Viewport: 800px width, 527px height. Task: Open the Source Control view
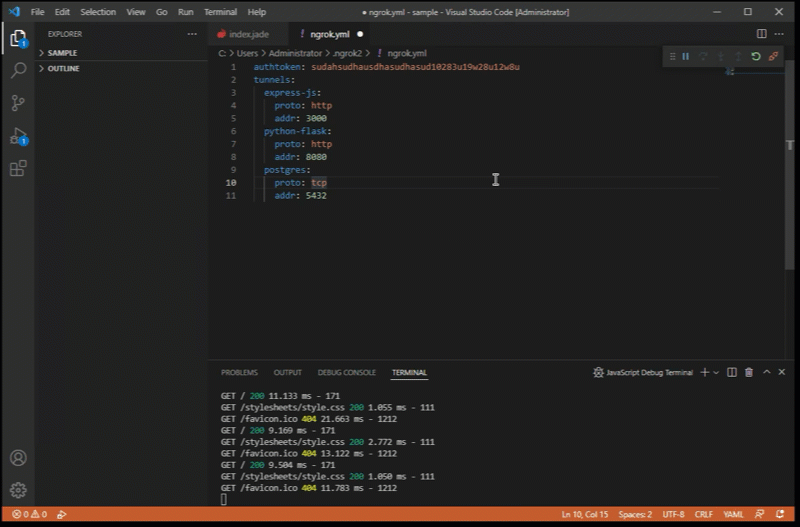[18, 103]
